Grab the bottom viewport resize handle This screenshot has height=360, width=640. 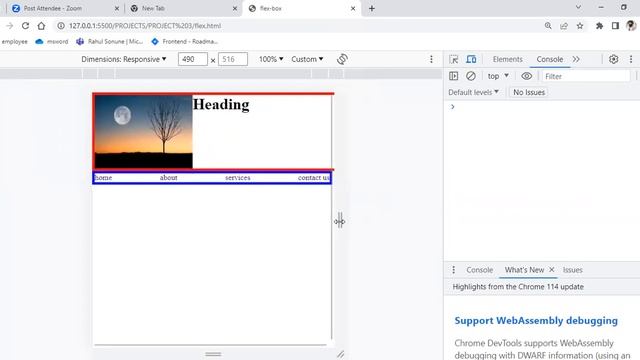coord(213,354)
